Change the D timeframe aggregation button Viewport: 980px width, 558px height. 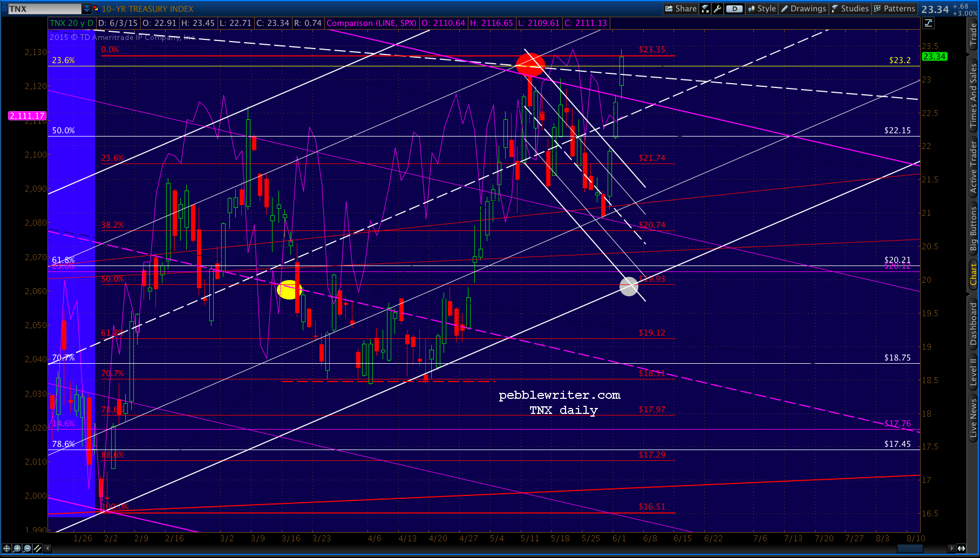(734, 9)
